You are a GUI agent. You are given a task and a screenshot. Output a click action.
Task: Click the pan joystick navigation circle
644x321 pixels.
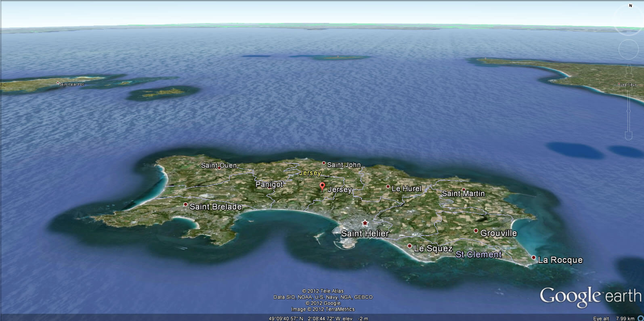point(628,49)
